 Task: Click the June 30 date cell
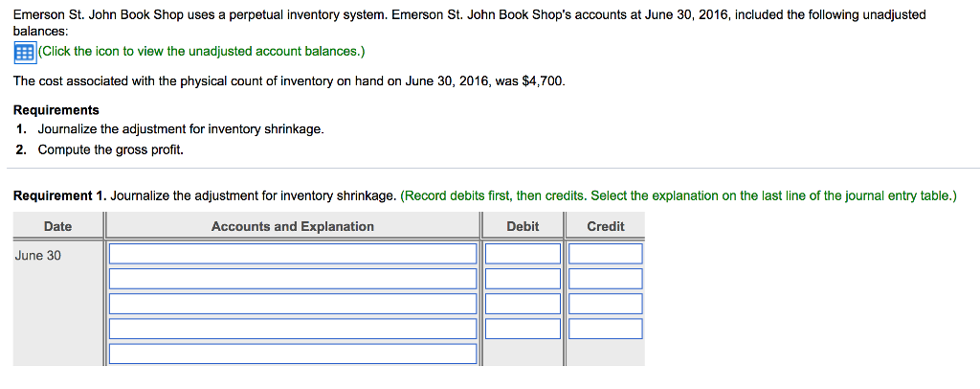[x=38, y=256]
